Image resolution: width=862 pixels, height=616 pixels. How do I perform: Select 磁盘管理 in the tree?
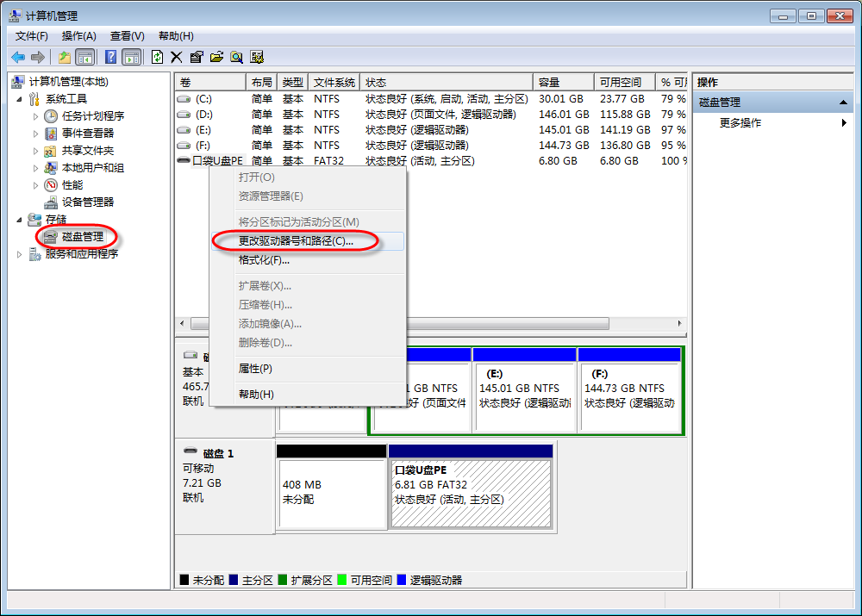83,236
